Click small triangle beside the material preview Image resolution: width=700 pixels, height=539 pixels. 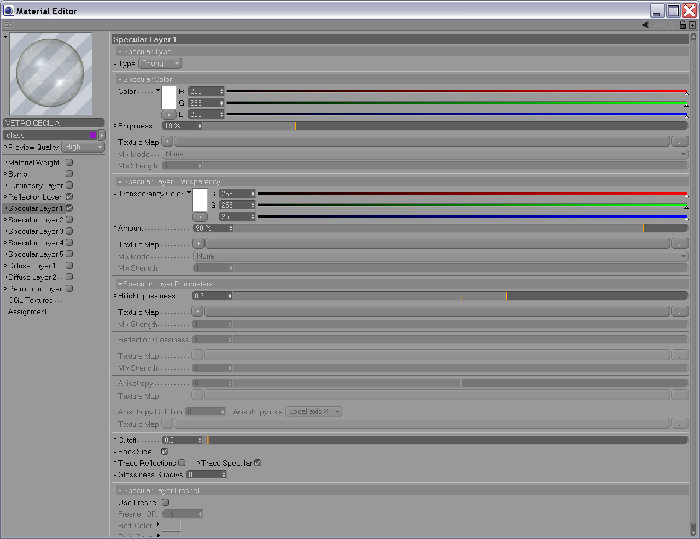[x=5, y=37]
